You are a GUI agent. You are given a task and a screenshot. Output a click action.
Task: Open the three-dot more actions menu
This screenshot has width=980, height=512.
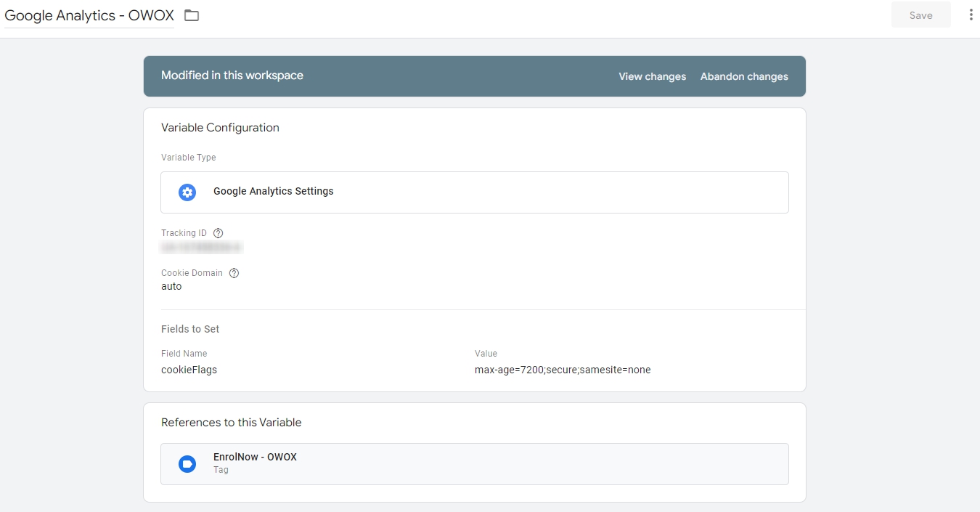971,15
